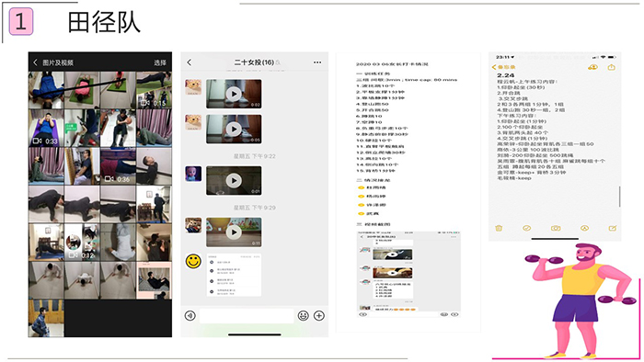644x362 pixels.
Task: Tap the share icon in Notes header
Action: click(x=611, y=67)
